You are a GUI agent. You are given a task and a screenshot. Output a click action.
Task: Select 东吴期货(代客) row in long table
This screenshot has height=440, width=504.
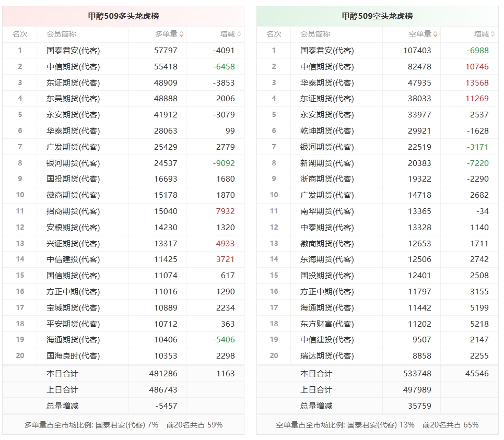(123, 99)
